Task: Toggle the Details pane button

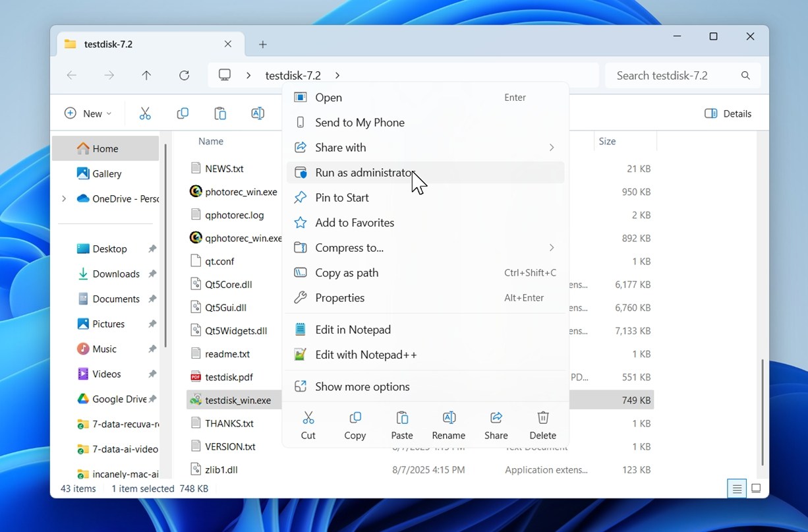Action: coord(728,113)
